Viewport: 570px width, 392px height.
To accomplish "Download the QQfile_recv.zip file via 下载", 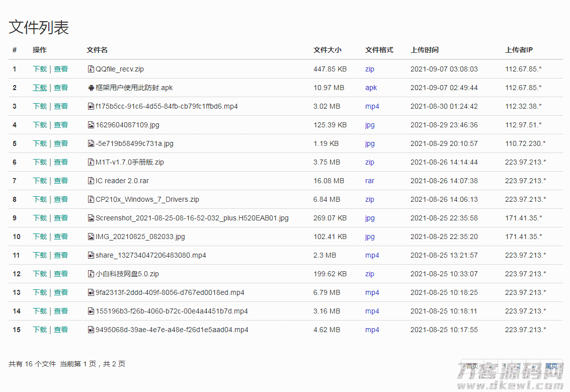I will tap(40, 69).
